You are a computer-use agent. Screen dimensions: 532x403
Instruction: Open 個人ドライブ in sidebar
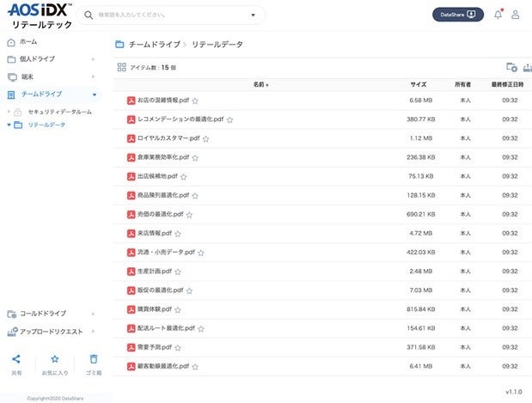(37, 59)
